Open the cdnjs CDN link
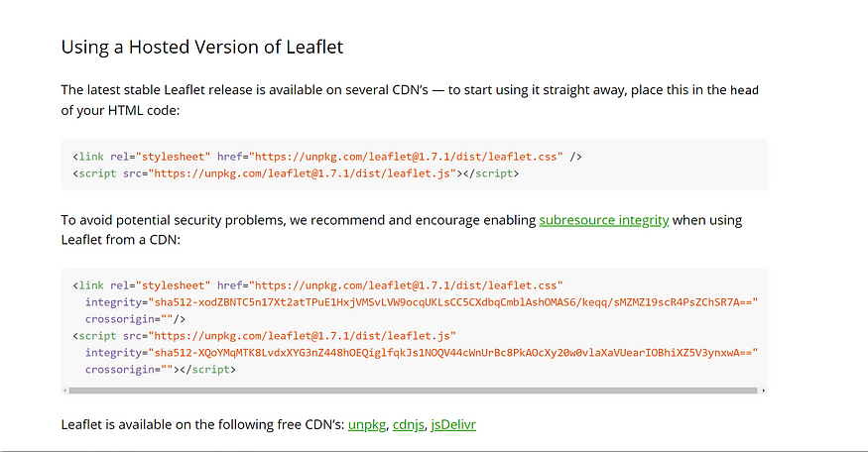 click(409, 425)
